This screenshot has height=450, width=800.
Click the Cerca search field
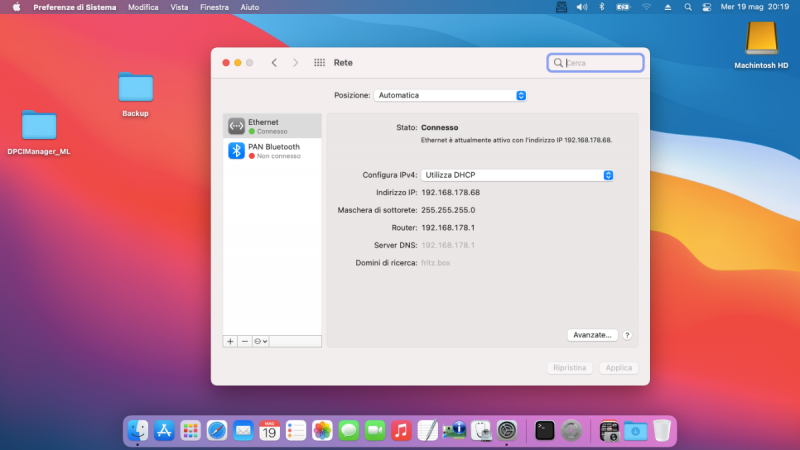coord(601,62)
